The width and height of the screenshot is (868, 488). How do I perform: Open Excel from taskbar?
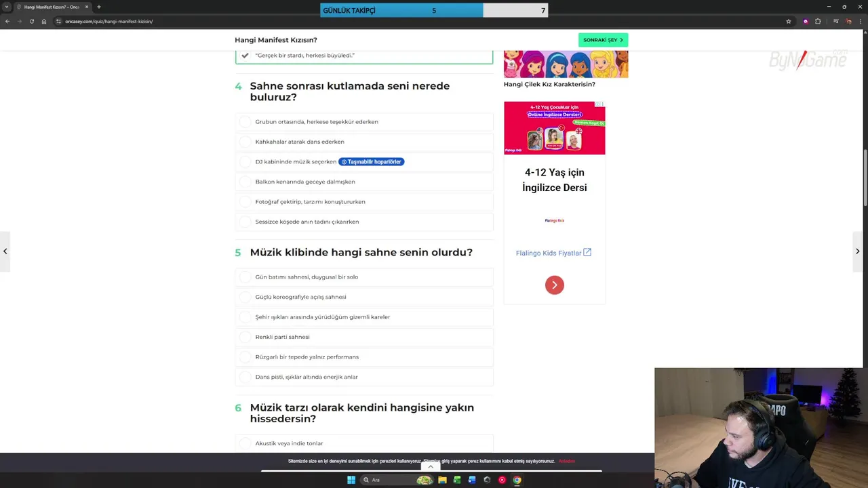click(x=457, y=480)
